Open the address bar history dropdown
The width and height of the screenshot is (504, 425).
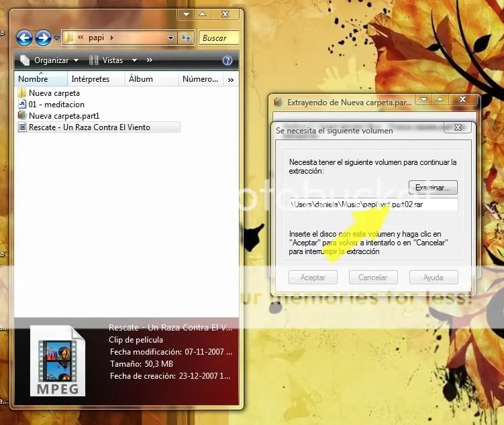coord(170,38)
